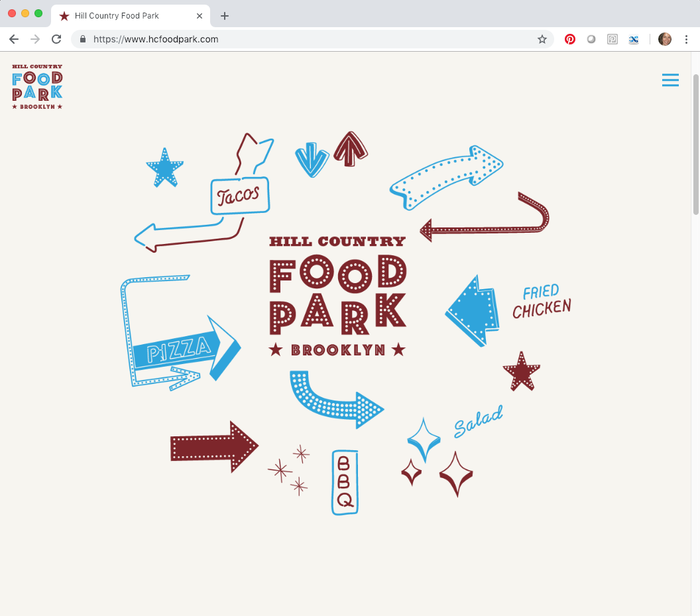
Task: Reload the page with the refresh icon
Action: pos(56,39)
